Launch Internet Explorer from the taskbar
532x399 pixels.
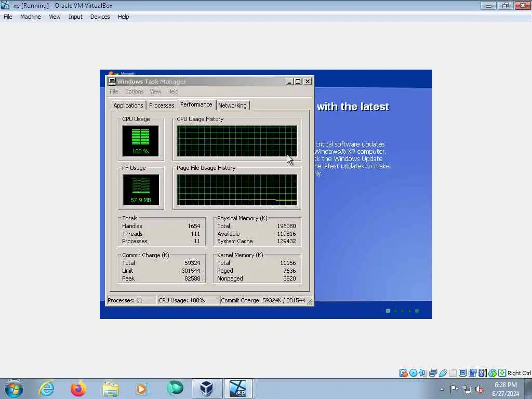click(46, 389)
